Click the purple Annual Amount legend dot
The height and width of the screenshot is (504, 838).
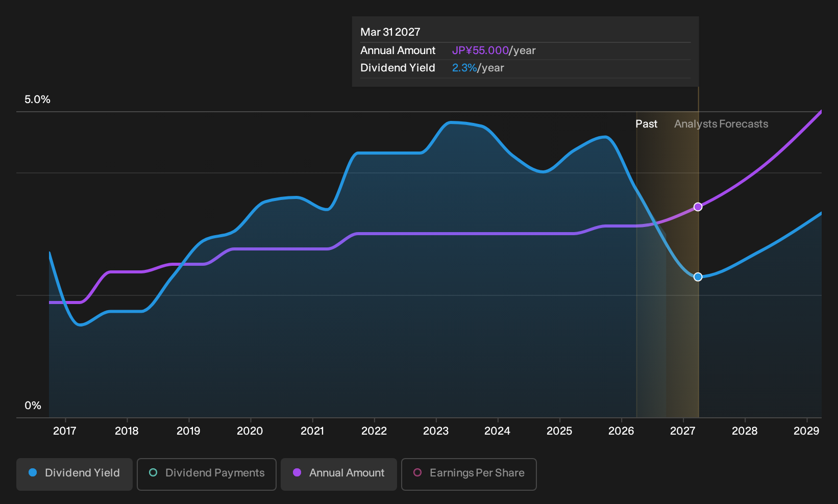[297, 472]
